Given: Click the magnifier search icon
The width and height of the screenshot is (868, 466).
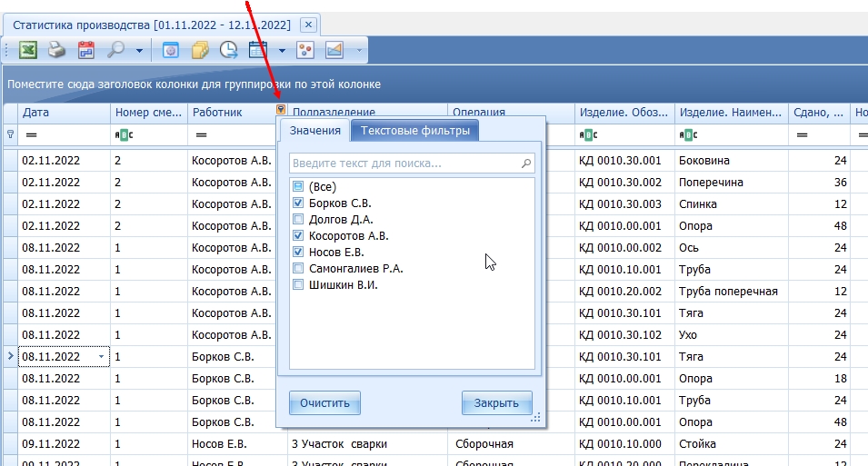Looking at the screenshot, I should [115, 50].
